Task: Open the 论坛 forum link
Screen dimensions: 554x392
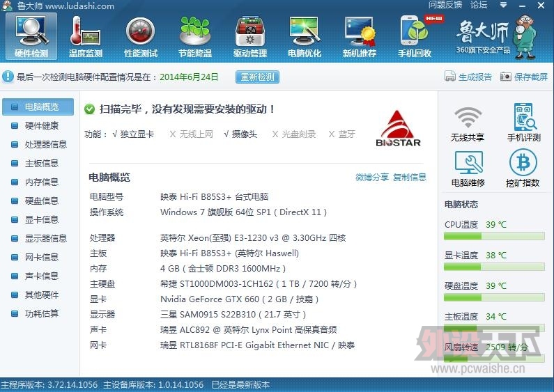Action: [479, 5]
